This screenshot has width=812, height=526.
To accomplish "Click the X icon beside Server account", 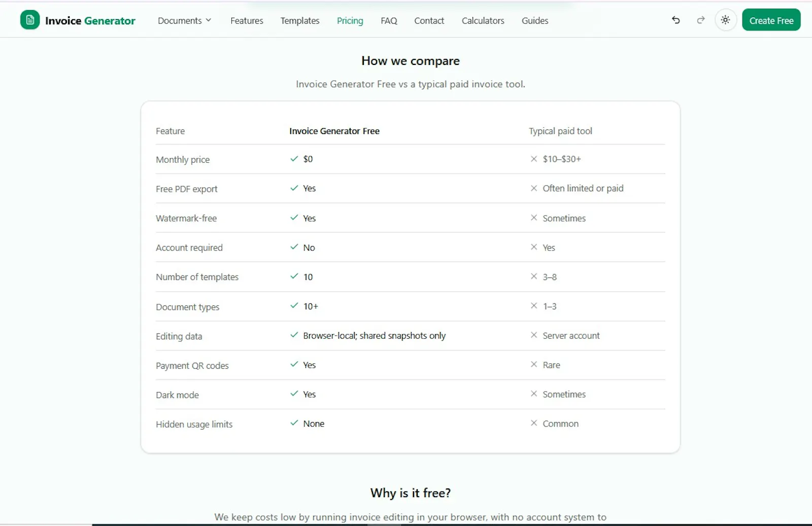I will click(534, 335).
